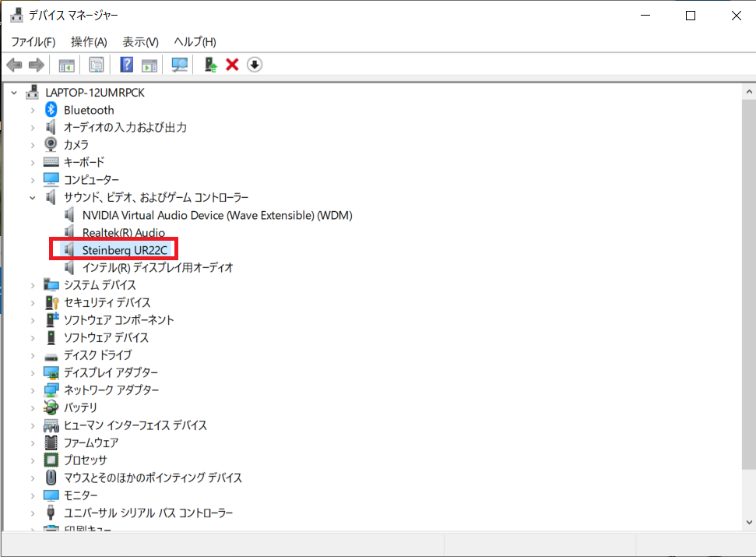
Task: Click the disk drive category icon
Action: click(x=51, y=357)
